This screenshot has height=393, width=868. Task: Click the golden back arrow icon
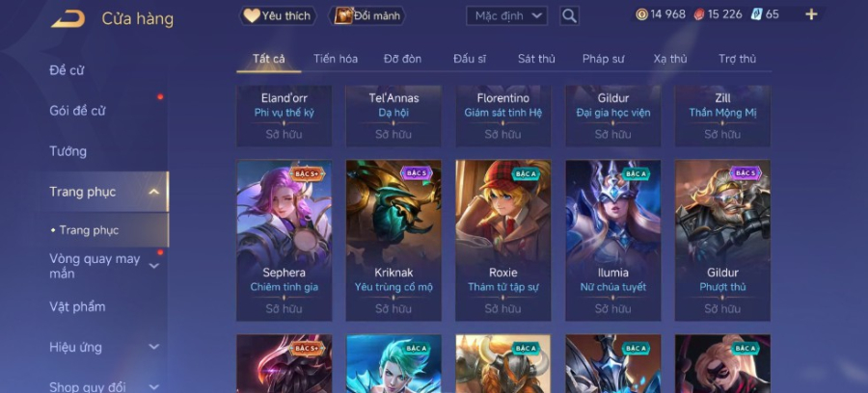[68, 19]
